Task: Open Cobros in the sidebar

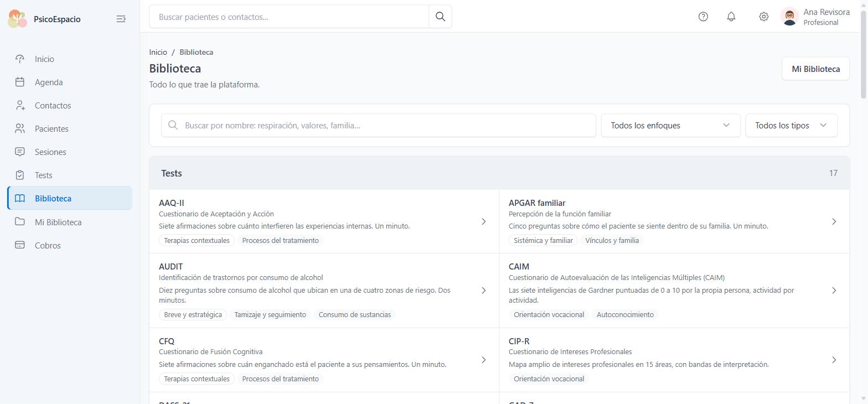Action: (x=70, y=245)
